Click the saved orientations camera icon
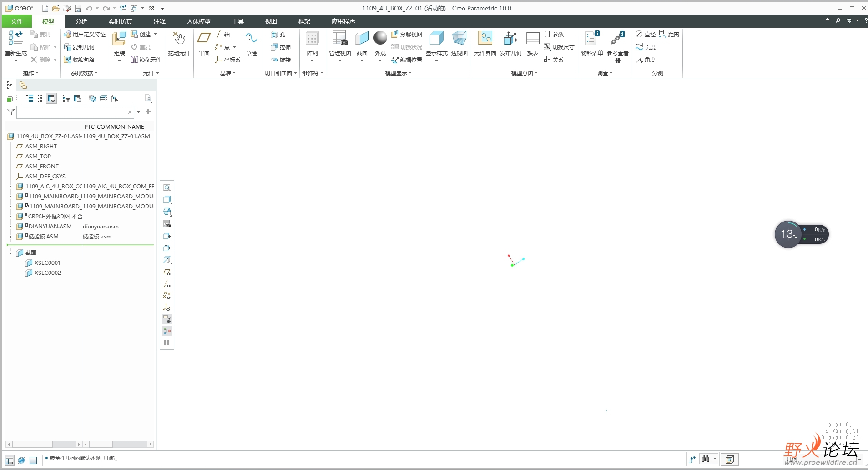 (x=167, y=224)
